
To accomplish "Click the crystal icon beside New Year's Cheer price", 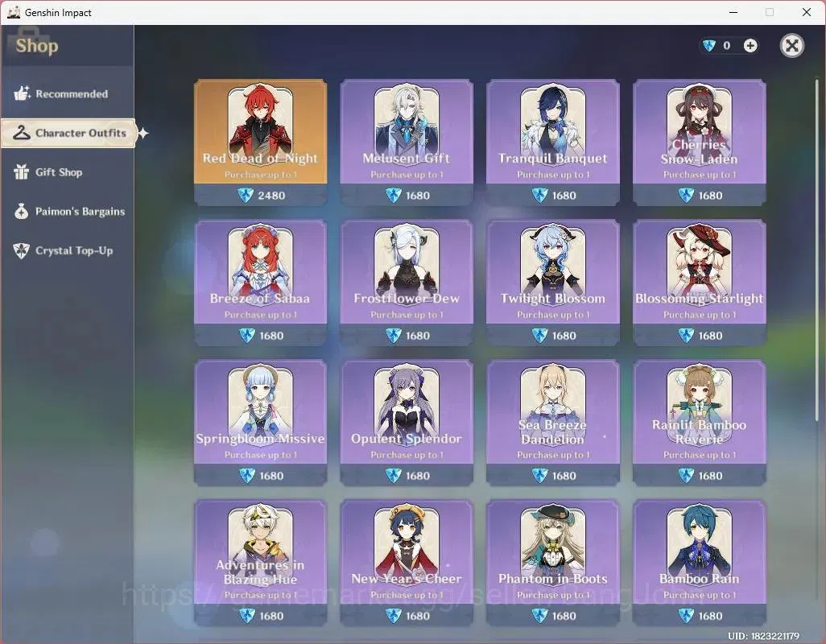I will (394, 616).
